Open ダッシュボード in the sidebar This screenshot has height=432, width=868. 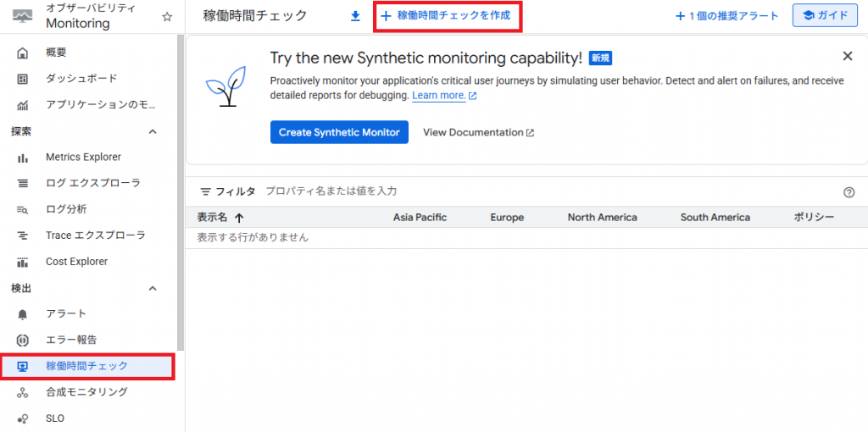[81, 79]
